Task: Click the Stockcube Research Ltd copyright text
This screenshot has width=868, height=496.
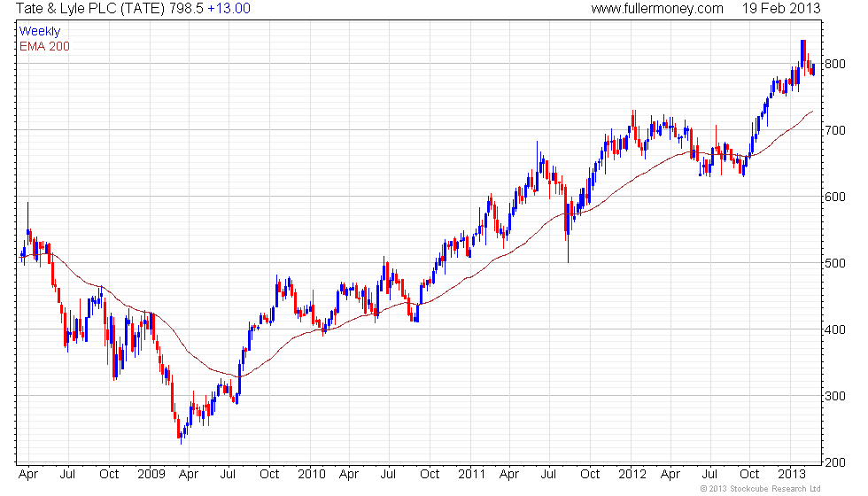Action: 760,489
